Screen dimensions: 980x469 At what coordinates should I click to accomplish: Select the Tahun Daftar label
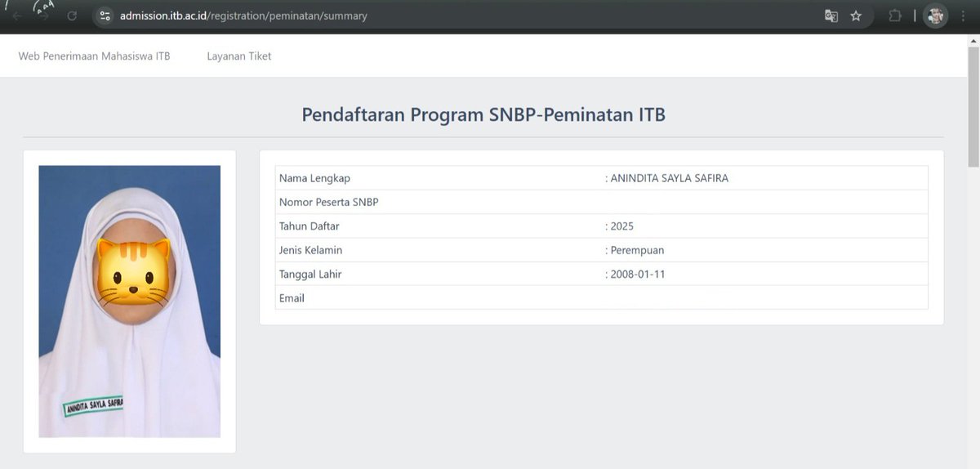pos(310,226)
